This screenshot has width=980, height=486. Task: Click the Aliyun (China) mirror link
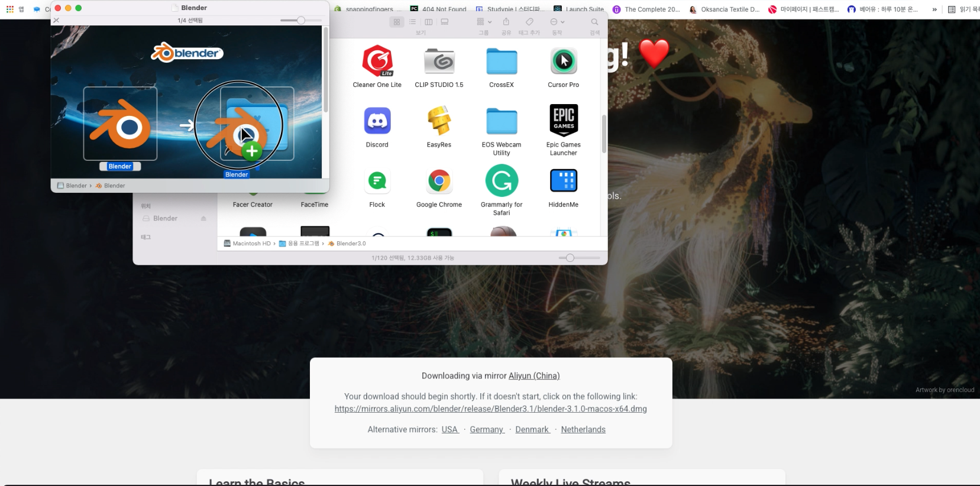point(534,376)
